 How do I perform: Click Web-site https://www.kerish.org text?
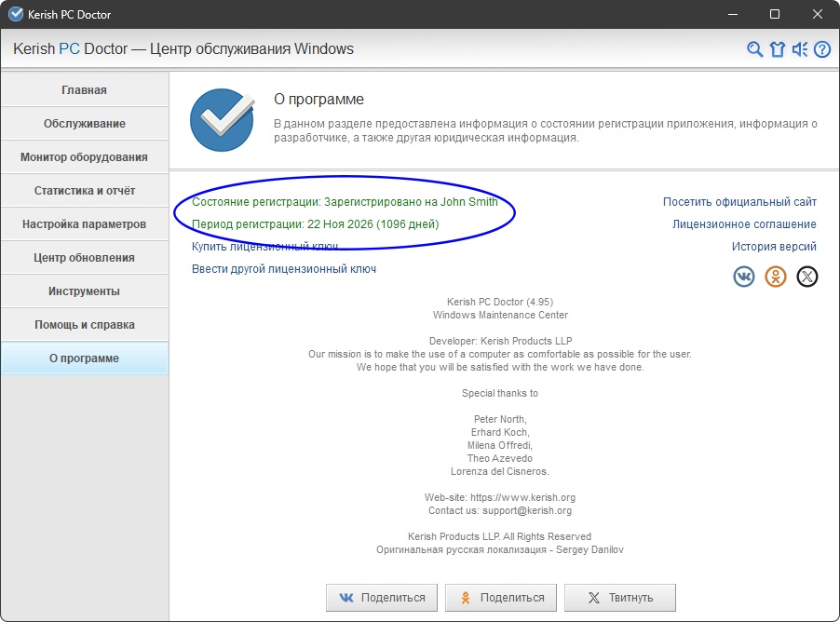click(500, 498)
